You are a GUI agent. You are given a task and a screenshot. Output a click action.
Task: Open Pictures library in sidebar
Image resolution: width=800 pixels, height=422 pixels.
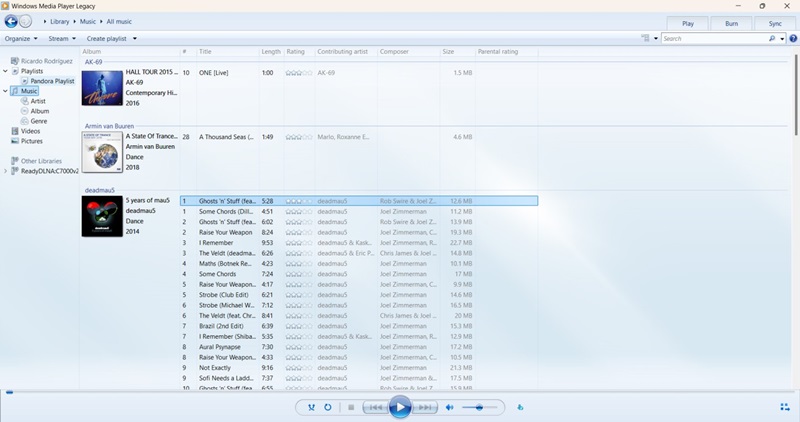(x=32, y=141)
